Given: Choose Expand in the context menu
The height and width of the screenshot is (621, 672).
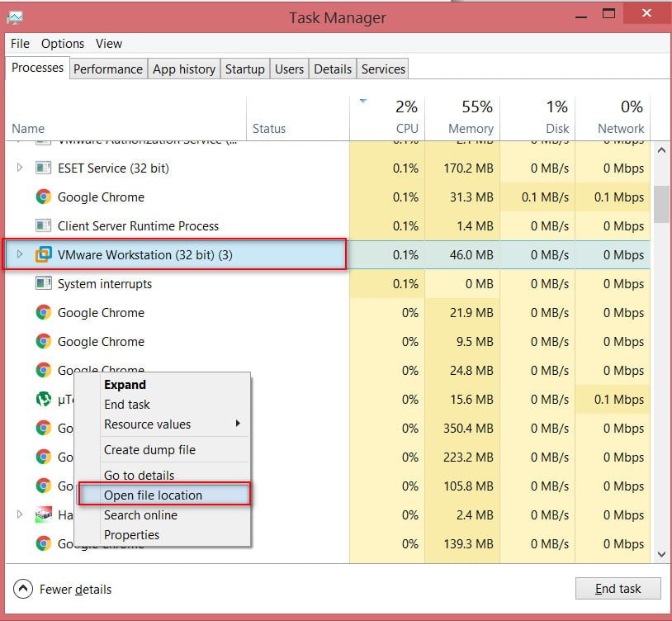Looking at the screenshot, I should coord(162,385).
